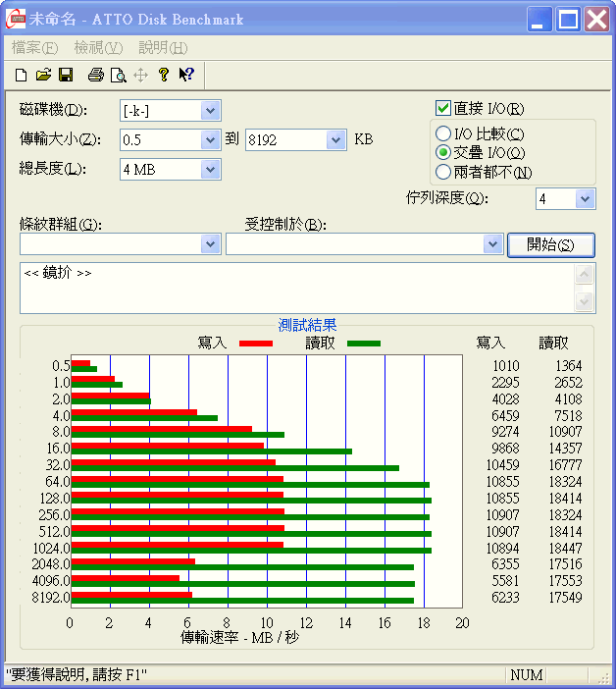Click the move crosshair toolbar icon
Viewport: 616px width, 689px height.
tap(140, 76)
